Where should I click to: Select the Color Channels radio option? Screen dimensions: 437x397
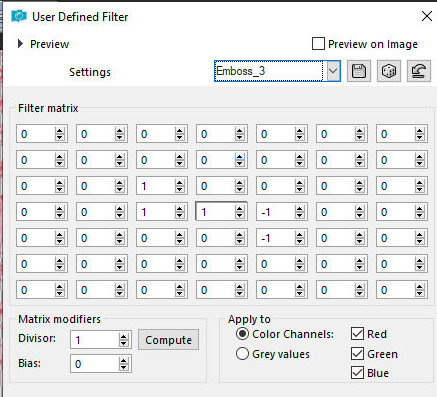[242, 334]
